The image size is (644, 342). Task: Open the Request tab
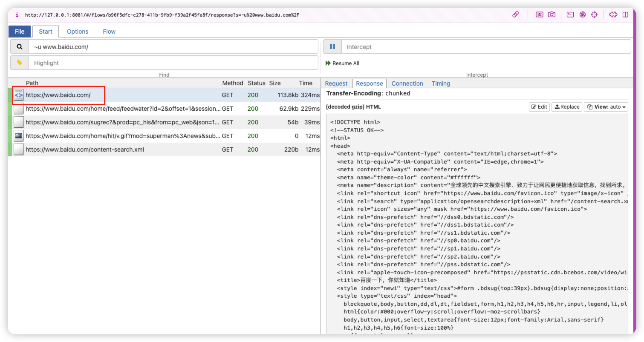point(336,83)
